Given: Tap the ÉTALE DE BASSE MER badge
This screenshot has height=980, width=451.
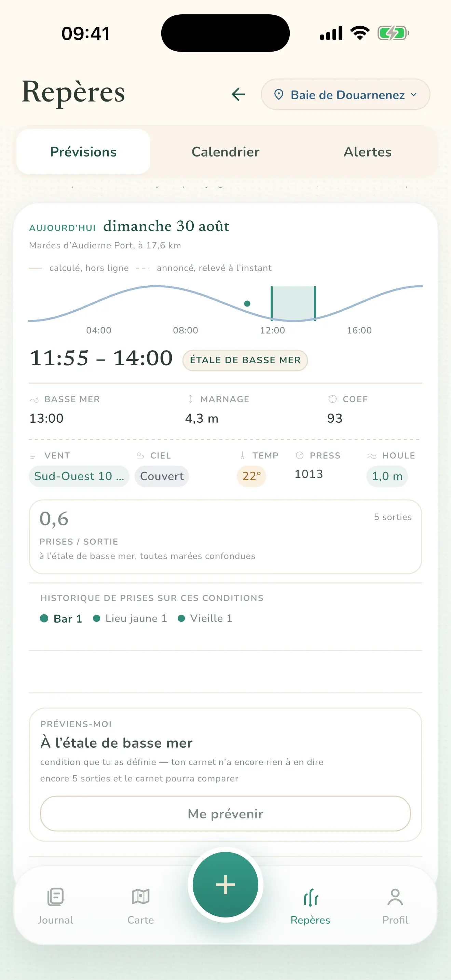Looking at the screenshot, I should [245, 360].
